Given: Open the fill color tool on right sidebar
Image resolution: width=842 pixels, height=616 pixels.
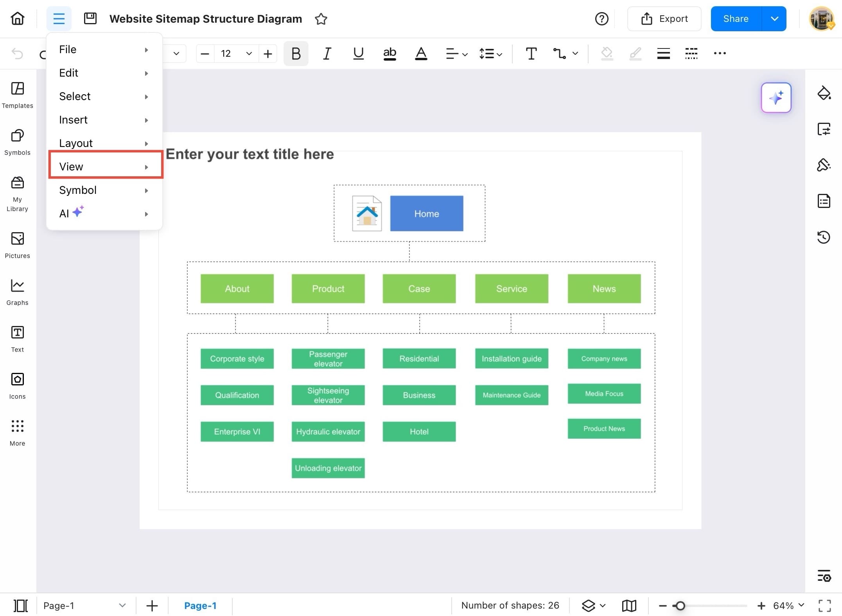Looking at the screenshot, I should coord(824,93).
